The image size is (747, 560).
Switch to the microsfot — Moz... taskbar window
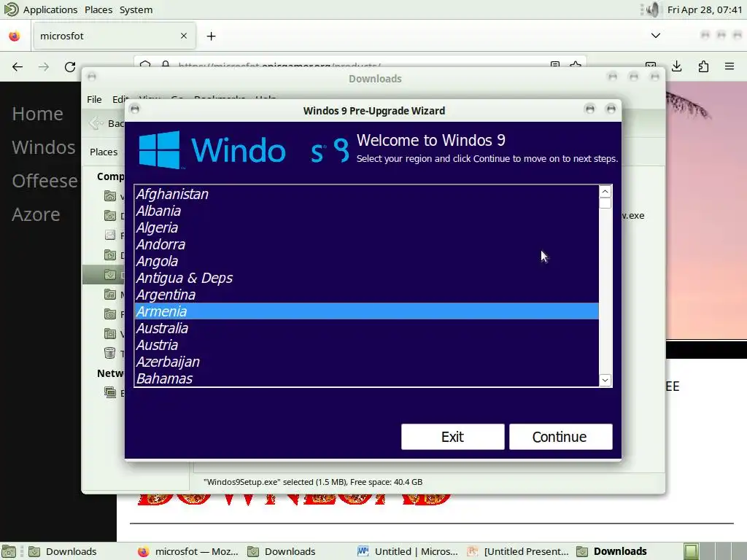pyautogui.click(x=188, y=551)
